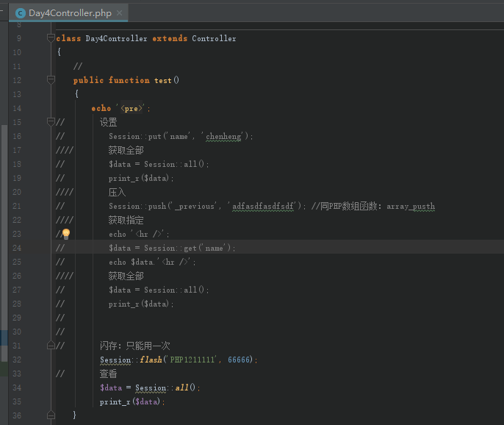Collapse the test function fold marker
Image resolution: width=504 pixels, height=425 pixels.
click(51, 80)
